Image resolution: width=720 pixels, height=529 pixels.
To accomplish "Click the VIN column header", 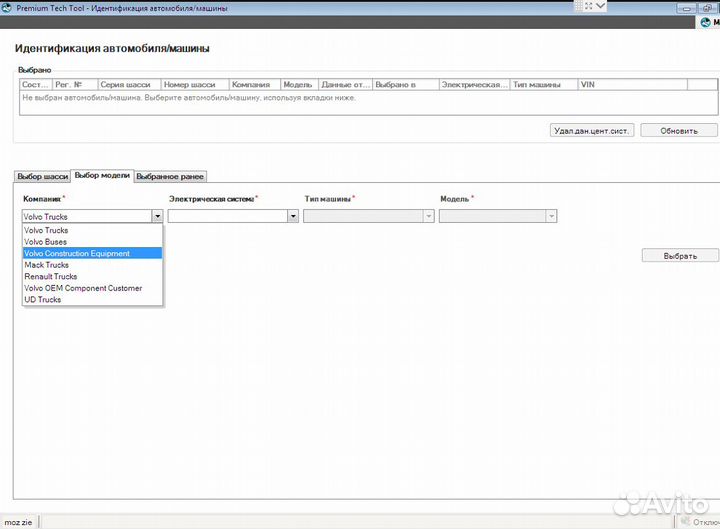I will pos(633,84).
